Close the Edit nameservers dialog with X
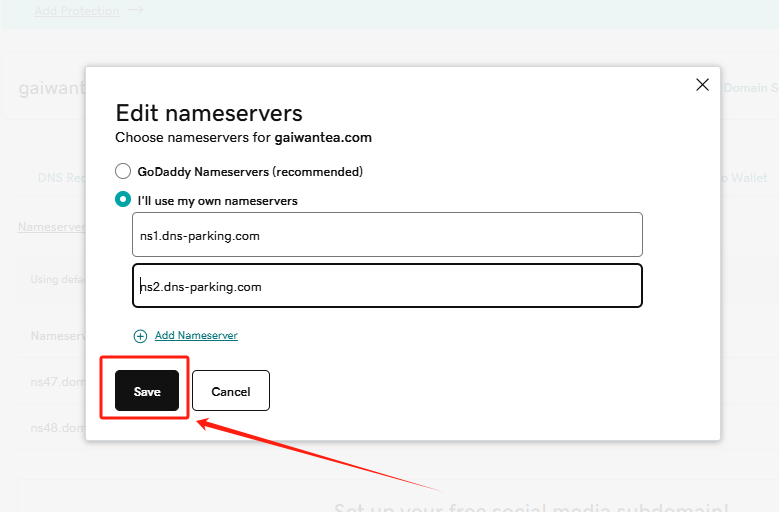779x512 pixels. (702, 85)
